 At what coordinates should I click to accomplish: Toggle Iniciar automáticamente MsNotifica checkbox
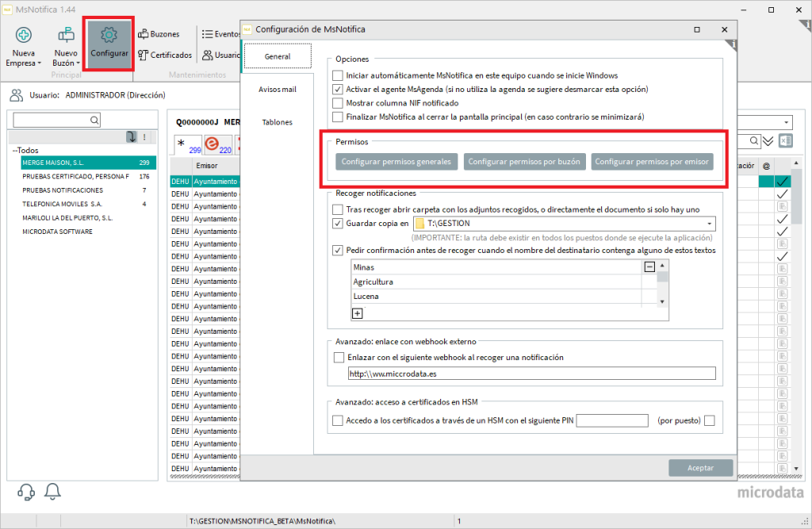[x=338, y=75]
